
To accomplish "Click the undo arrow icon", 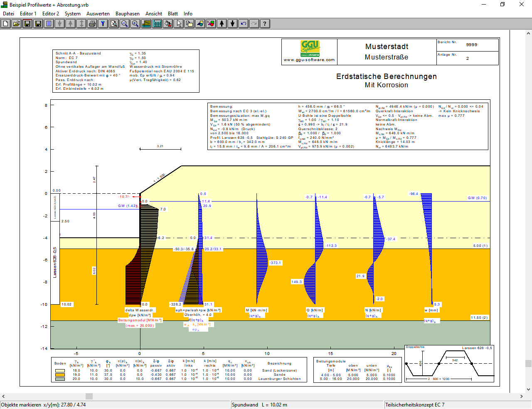I will [244, 24].
